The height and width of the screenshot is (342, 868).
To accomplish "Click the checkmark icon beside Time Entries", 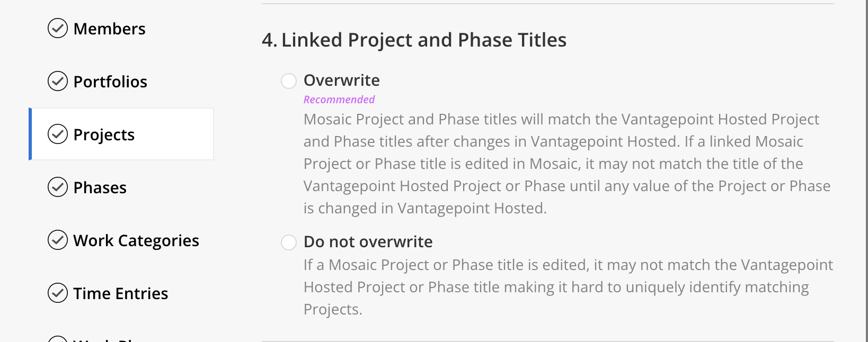I will [58, 293].
